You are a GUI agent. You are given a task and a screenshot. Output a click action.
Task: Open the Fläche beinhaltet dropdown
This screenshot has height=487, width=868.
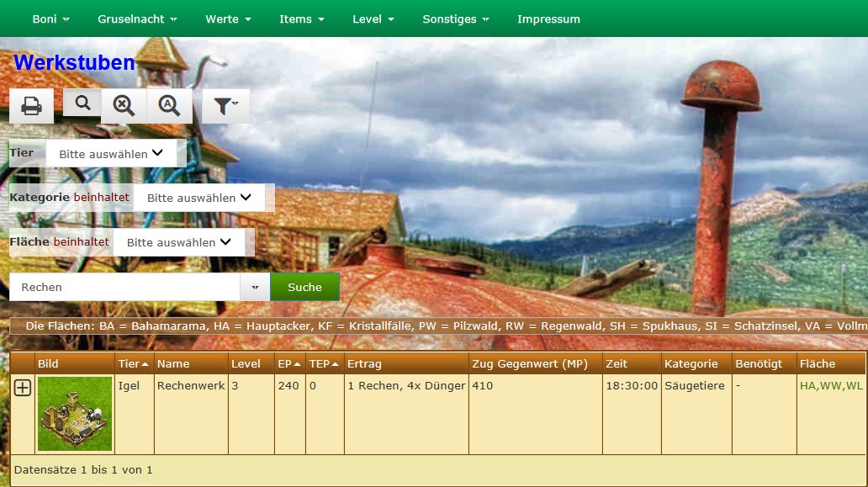pyautogui.click(x=179, y=242)
